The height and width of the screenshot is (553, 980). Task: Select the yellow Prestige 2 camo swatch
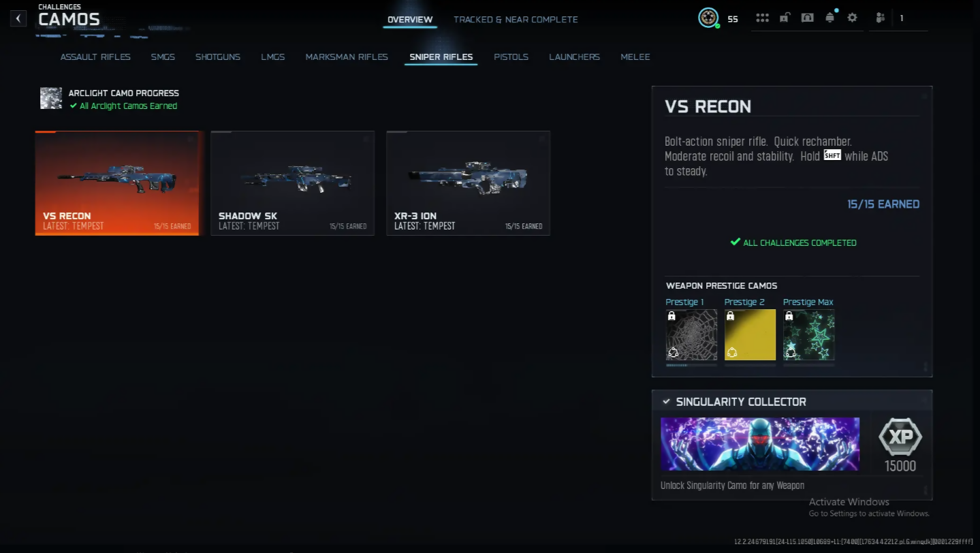point(750,334)
